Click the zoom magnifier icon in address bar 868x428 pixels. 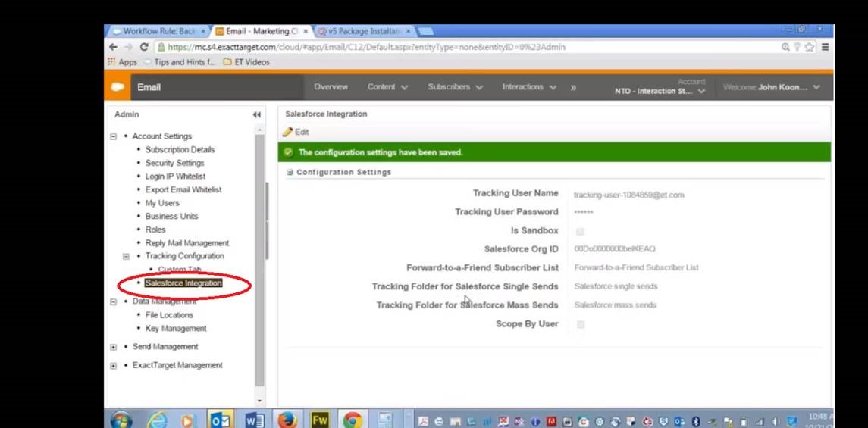(785, 48)
